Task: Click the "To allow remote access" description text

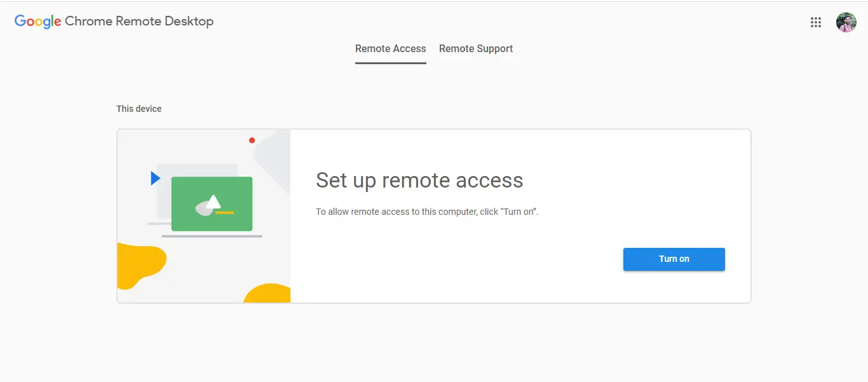Action: pos(427,212)
